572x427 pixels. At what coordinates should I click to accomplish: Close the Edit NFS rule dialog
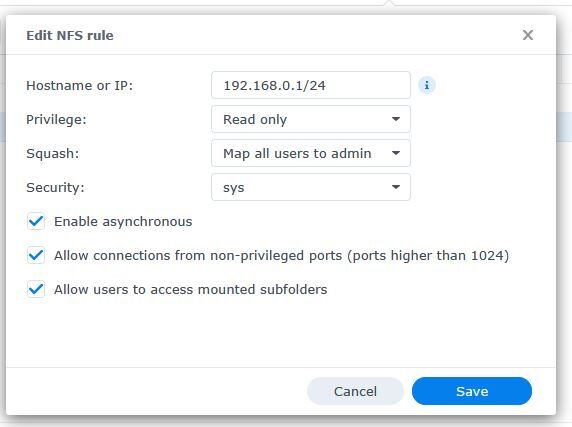(x=527, y=35)
